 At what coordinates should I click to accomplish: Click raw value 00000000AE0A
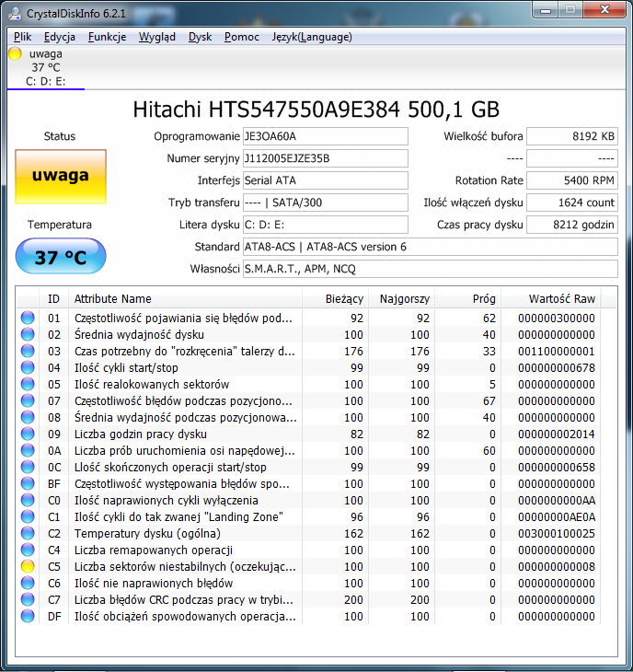pos(557,516)
